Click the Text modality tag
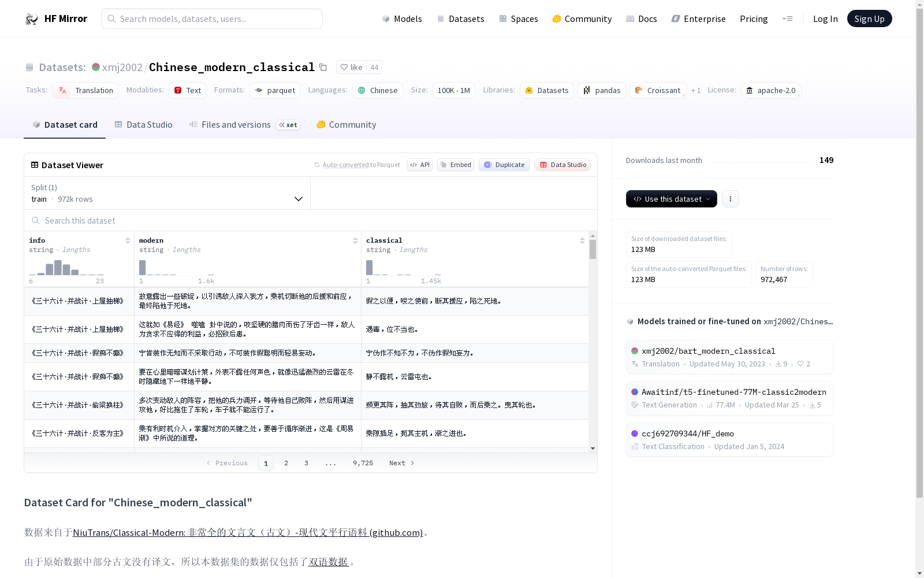 tap(187, 90)
